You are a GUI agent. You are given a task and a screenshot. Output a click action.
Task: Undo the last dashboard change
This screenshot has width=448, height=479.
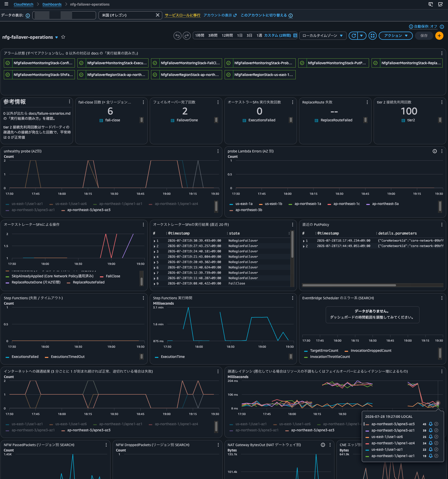(178, 36)
